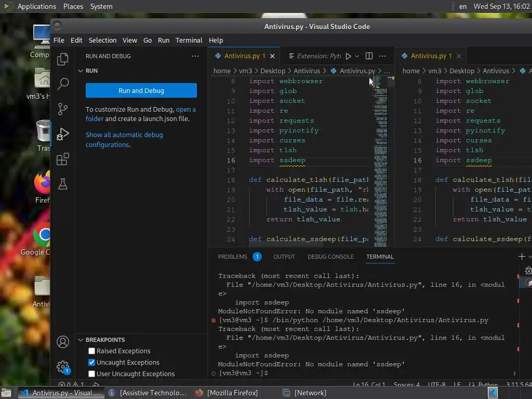The width and height of the screenshot is (532, 399).
Task: Select the TERMINAL panel tab
Action: pos(380,257)
